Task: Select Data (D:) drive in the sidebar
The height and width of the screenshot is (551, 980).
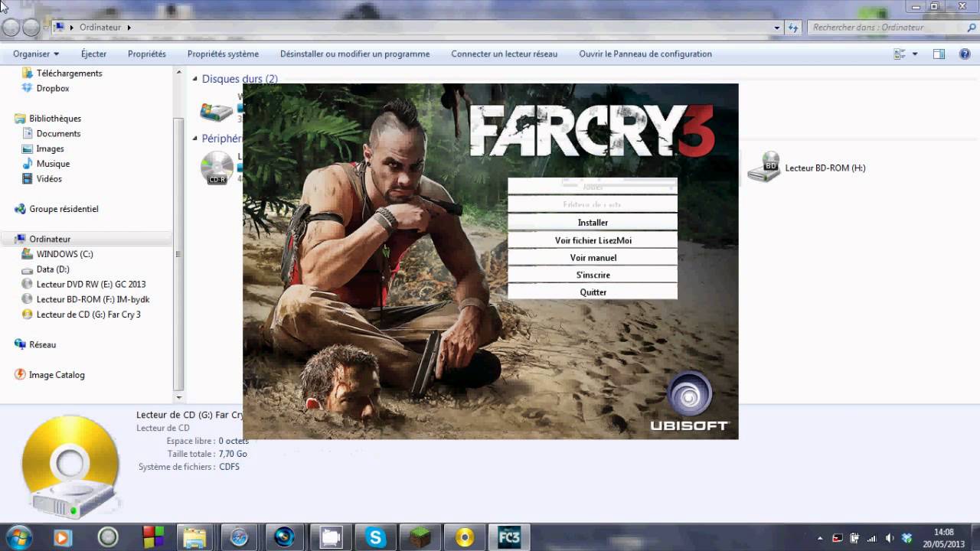Action: (x=53, y=269)
